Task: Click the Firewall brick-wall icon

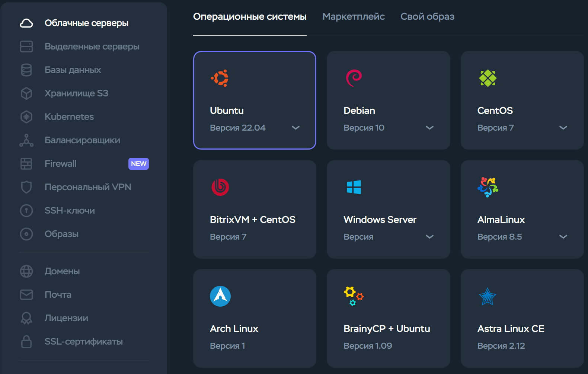Action: click(26, 164)
